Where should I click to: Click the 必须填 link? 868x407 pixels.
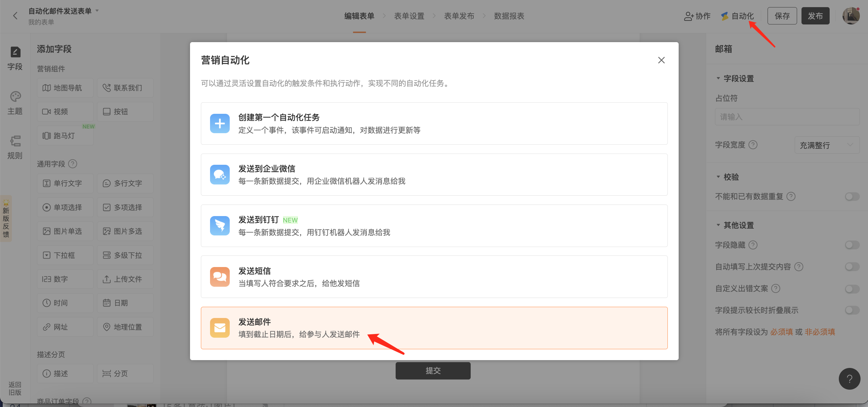[x=781, y=332]
